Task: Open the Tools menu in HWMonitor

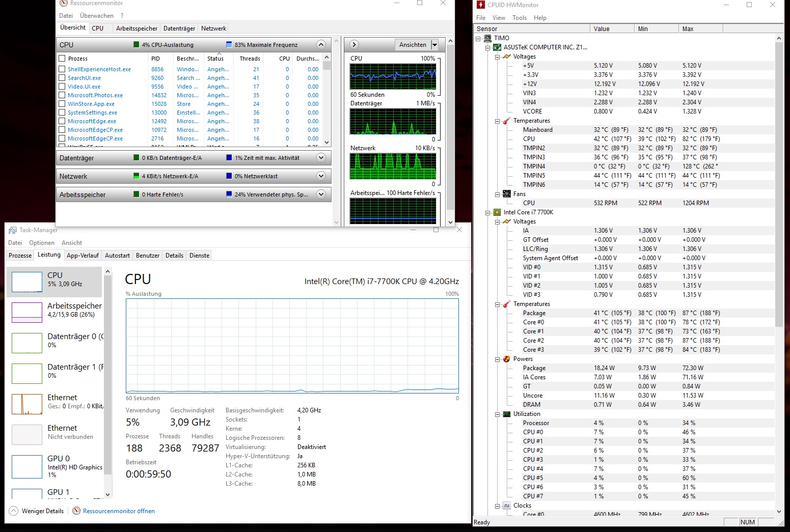Action: coord(520,18)
